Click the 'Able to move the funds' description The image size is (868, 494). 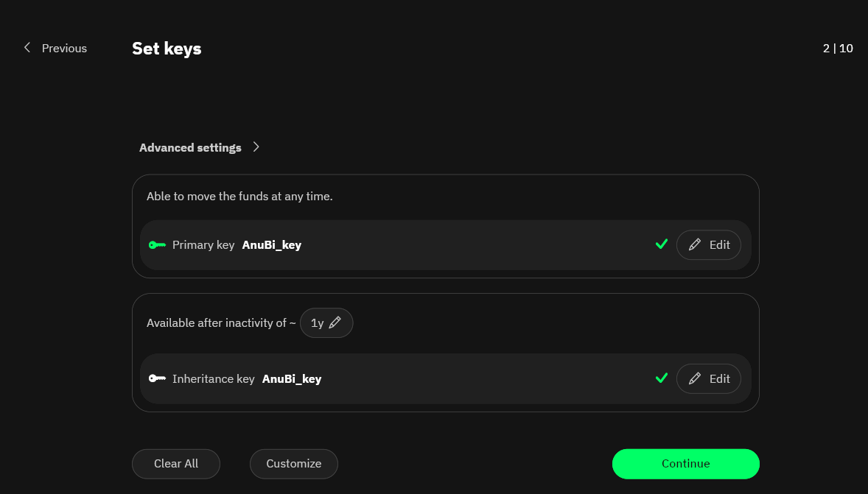[x=239, y=197]
